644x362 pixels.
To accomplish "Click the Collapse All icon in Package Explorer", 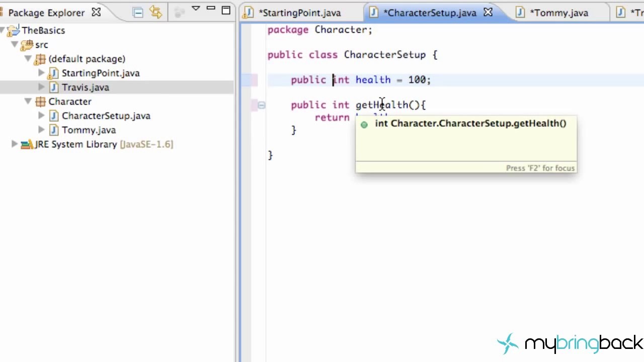I will 138,12.
